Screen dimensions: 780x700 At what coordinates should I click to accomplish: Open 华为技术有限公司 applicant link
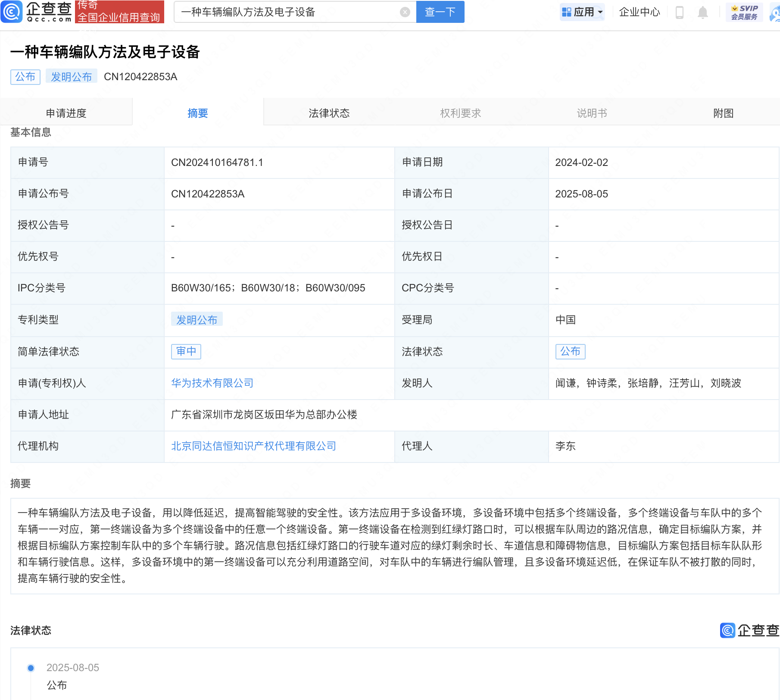[212, 383]
